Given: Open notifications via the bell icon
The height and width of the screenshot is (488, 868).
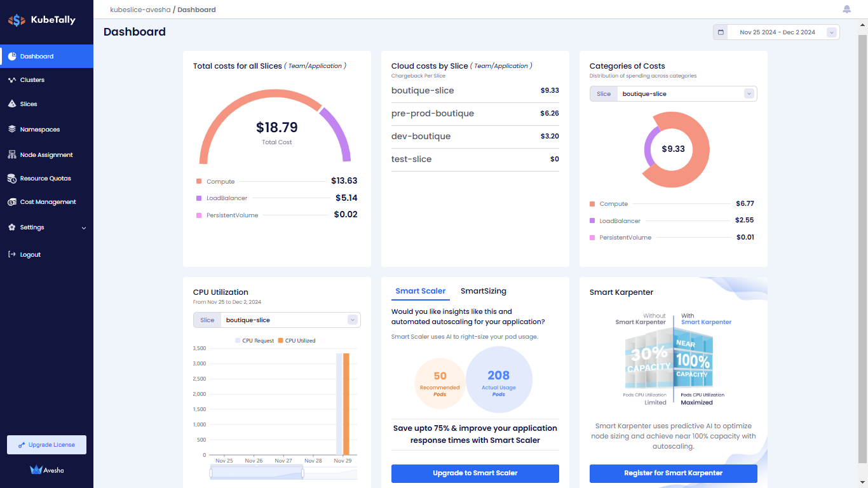Looking at the screenshot, I should (x=846, y=9).
